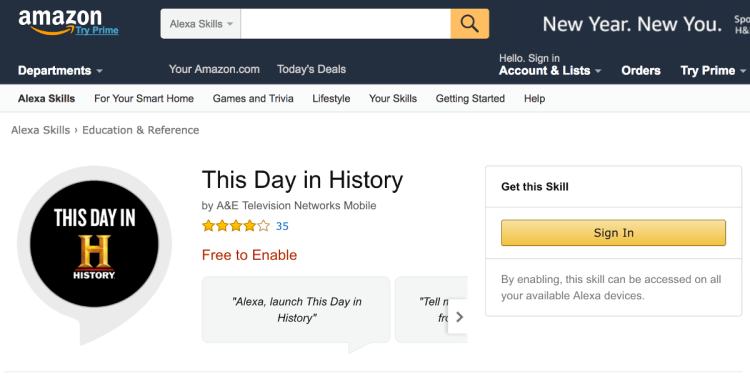Expand Account & Lists dropdown

coord(550,71)
